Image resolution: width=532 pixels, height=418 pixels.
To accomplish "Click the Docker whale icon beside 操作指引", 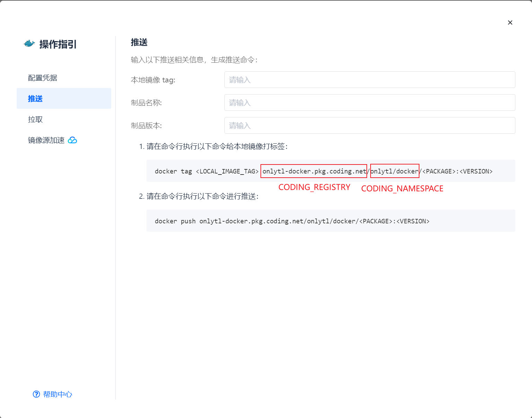I will pyautogui.click(x=29, y=44).
